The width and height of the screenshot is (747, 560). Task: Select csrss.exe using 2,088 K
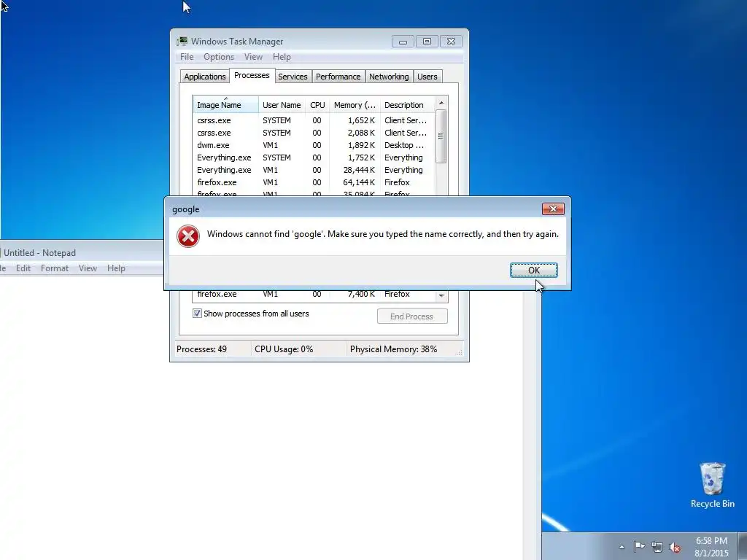pos(314,133)
